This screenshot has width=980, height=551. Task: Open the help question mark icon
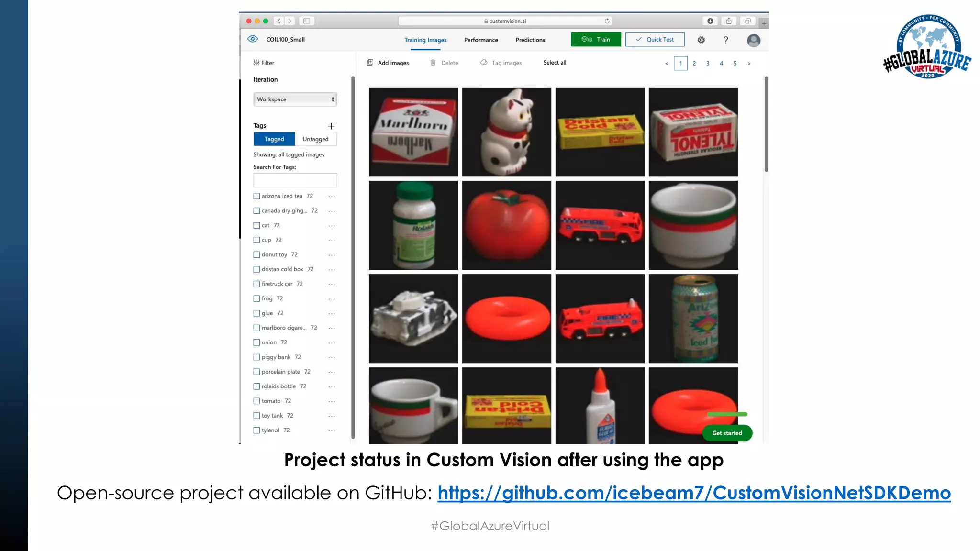pos(726,40)
